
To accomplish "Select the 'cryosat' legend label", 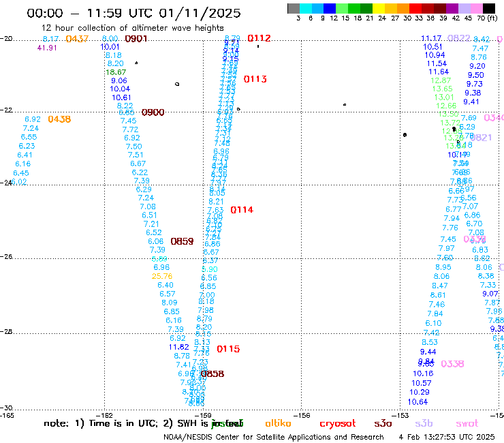I will pyautogui.click(x=338, y=423).
